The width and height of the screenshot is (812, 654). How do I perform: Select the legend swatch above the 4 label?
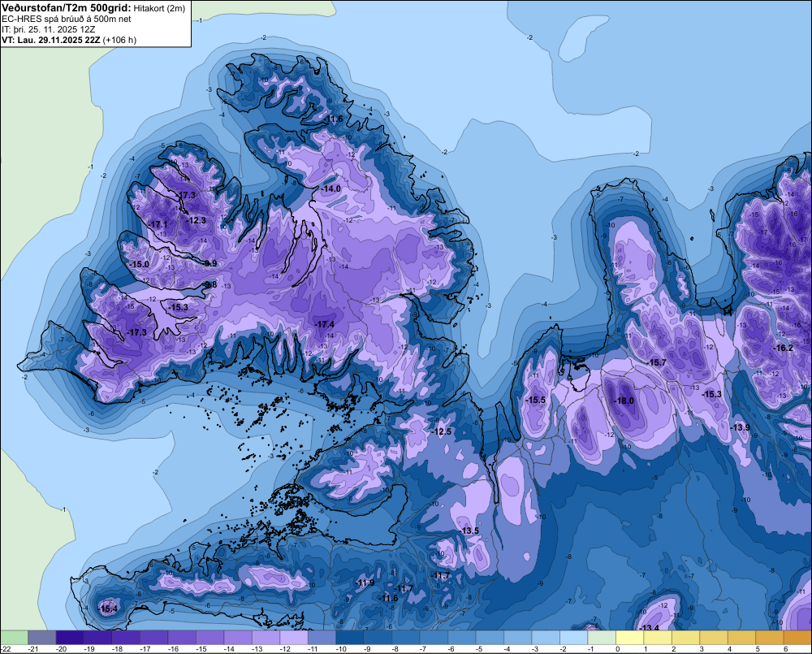point(741,637)
